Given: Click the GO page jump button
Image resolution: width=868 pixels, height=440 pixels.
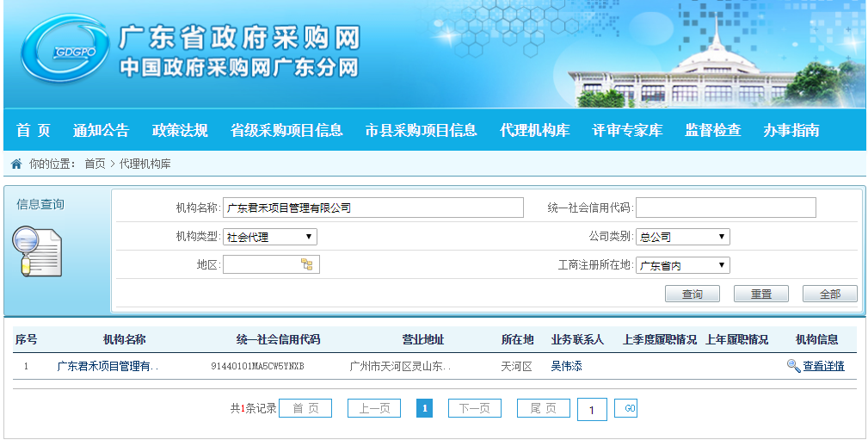Looking at the screenshot, I should coord(626,408).
